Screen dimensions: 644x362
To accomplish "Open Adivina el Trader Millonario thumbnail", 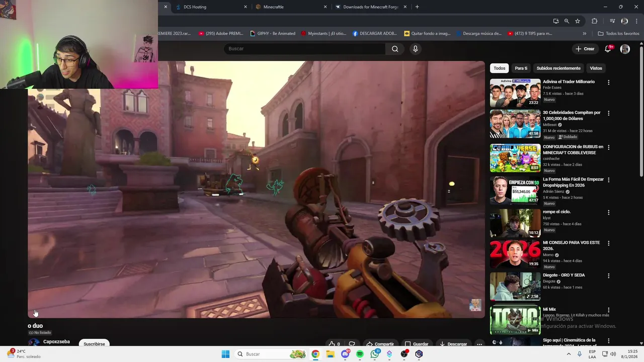I will point(515,93).
